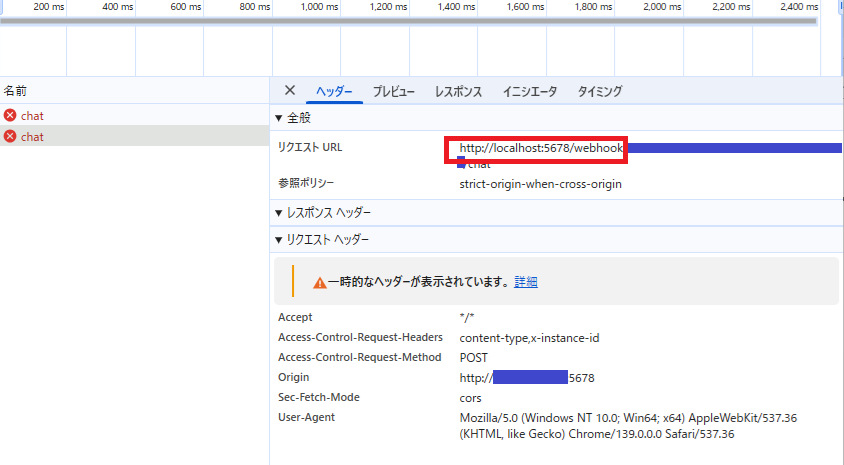Screen dimensions: 844x465
Task: Click the localhost:5678/webhook request URL
Action: [x=541, y=148]
